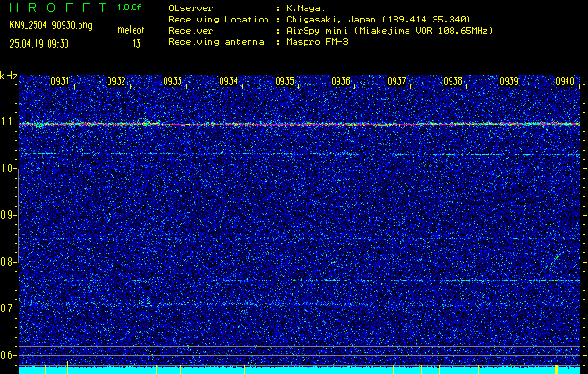This screenshot has width=588, height=374.
Task: Click the Receiver label
Action: (x=191, y=31)
